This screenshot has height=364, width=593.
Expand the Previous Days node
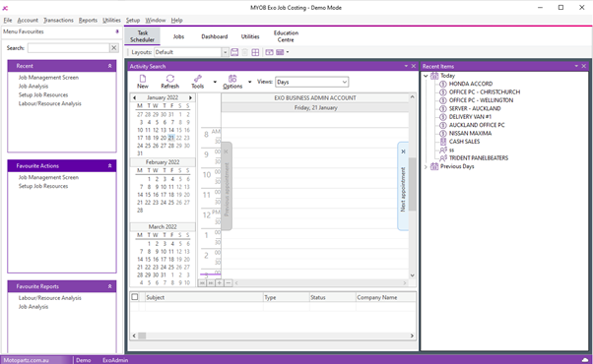[426, 166]
